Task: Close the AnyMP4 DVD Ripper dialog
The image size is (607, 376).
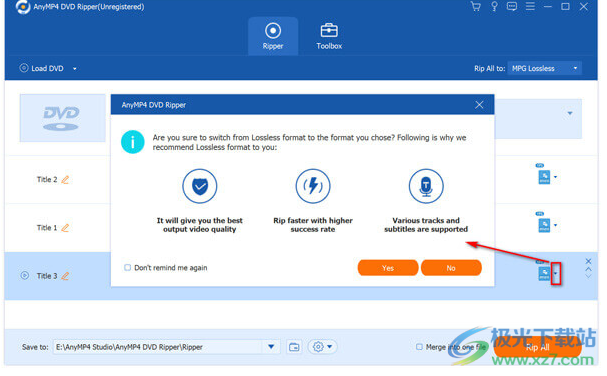Action: [479, 105]
